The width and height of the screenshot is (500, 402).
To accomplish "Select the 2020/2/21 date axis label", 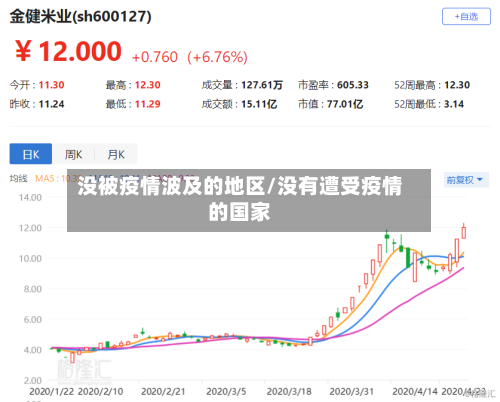I will pos(163,391).
